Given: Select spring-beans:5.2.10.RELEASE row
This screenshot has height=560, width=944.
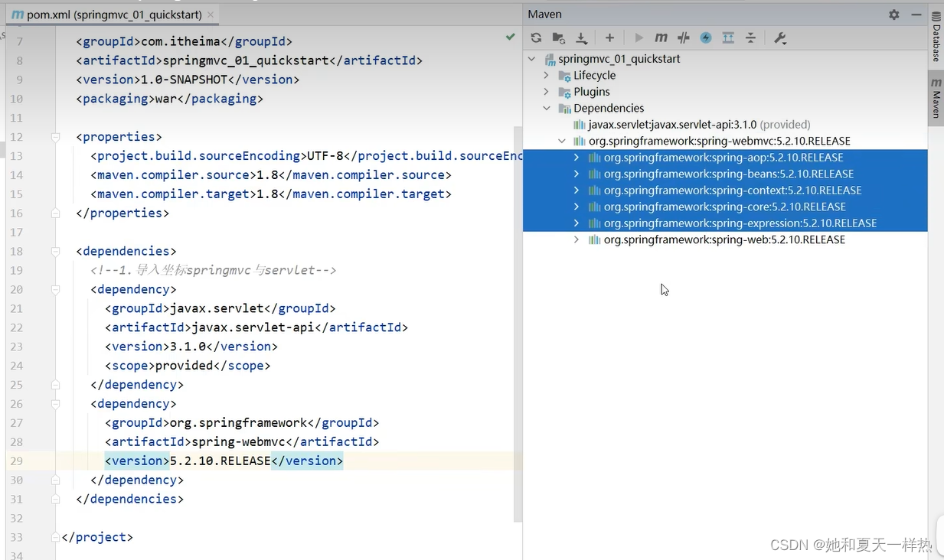Looking at the screenshot, I should click(x=725, y=174).
